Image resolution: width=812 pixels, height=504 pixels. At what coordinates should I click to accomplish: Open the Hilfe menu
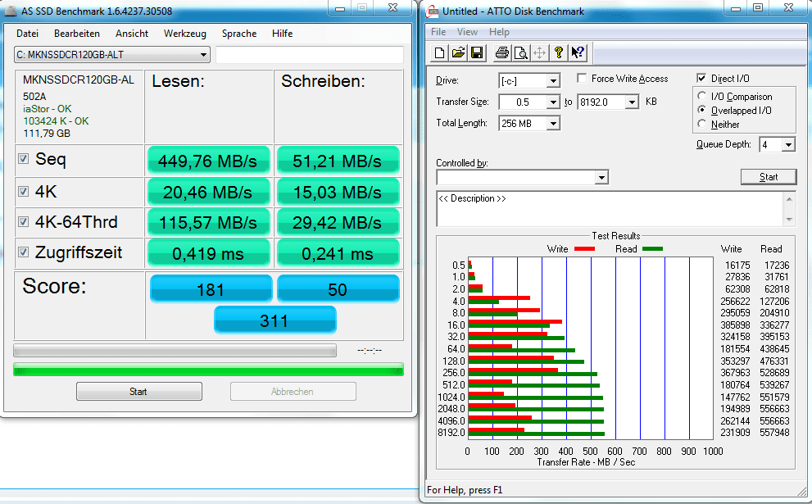282,33
